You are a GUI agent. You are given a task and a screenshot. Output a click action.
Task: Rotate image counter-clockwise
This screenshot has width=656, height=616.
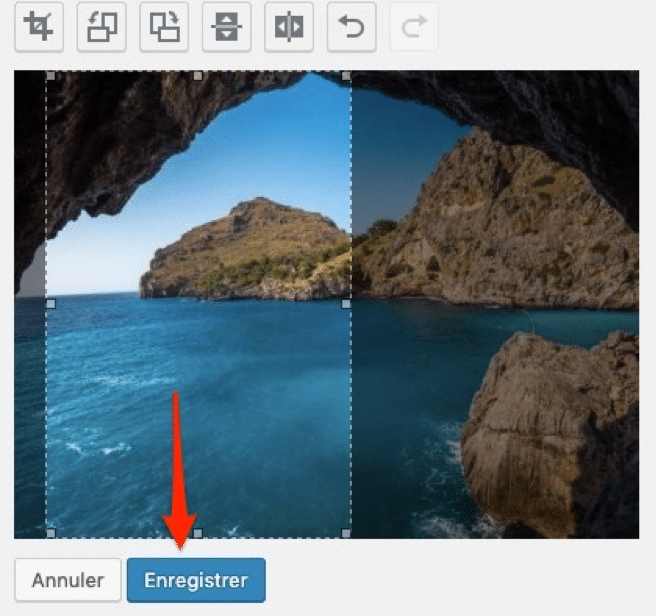click(102, 27)
